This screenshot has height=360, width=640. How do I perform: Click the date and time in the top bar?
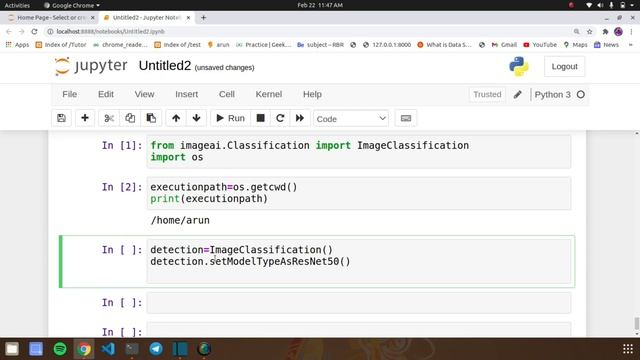click(x=320, y=5)
